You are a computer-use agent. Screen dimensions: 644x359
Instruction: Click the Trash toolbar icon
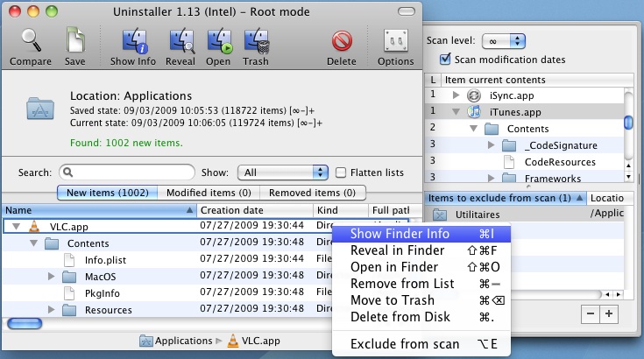[x=256, y=40]
